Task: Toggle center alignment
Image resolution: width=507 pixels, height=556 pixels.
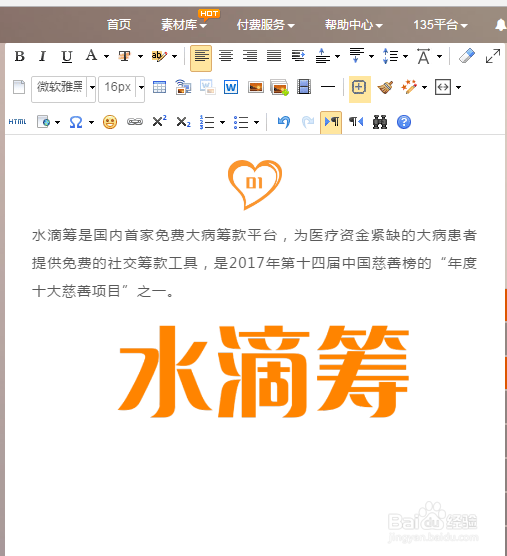Action: click(x=226, y=56)
